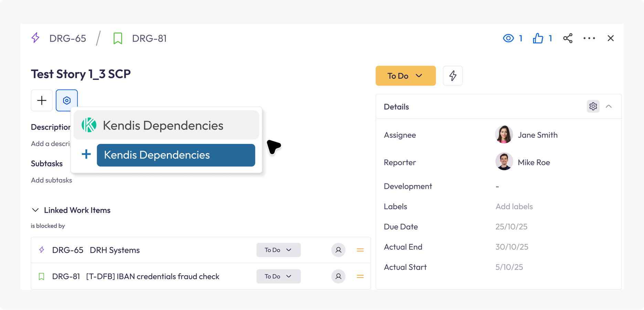
Task: Open the To Do status dropdown for the story
Action: click(405, 75)
